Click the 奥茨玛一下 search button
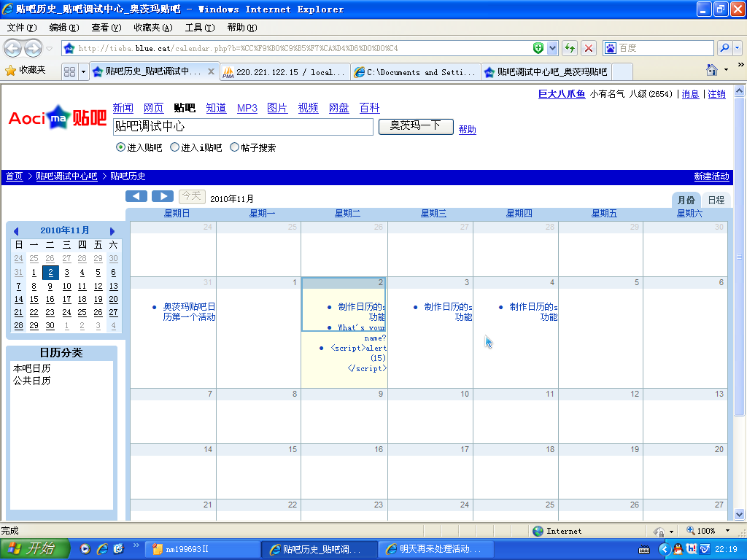The width and height of the screenshot is (747, 560). 415,126
